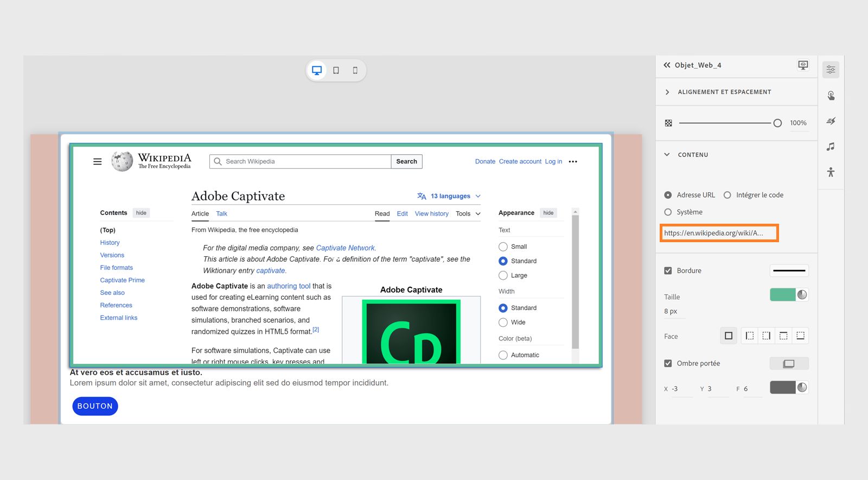Select Intégrer le code radio button
The image size is (868, 480).
(x=727, y=195)
